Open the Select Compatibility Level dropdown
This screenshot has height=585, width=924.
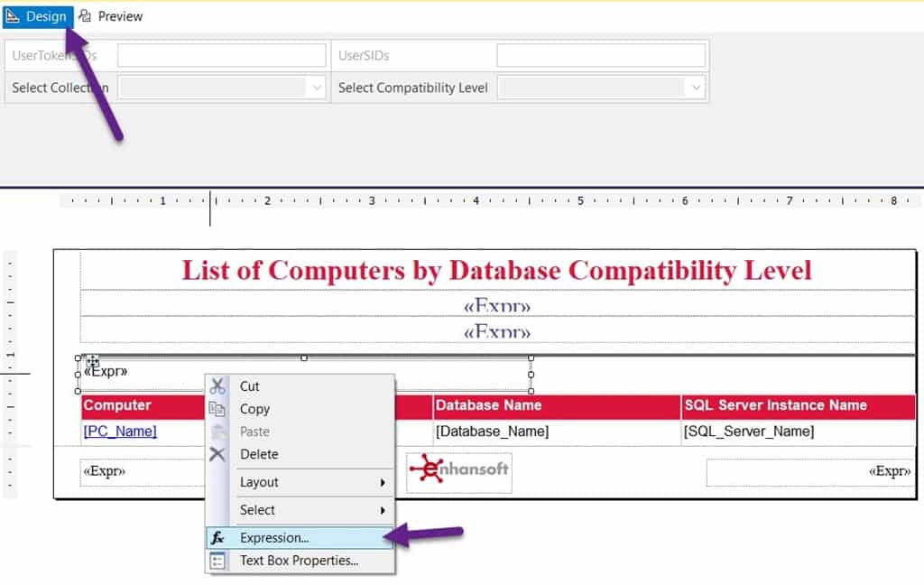point(601,88)
